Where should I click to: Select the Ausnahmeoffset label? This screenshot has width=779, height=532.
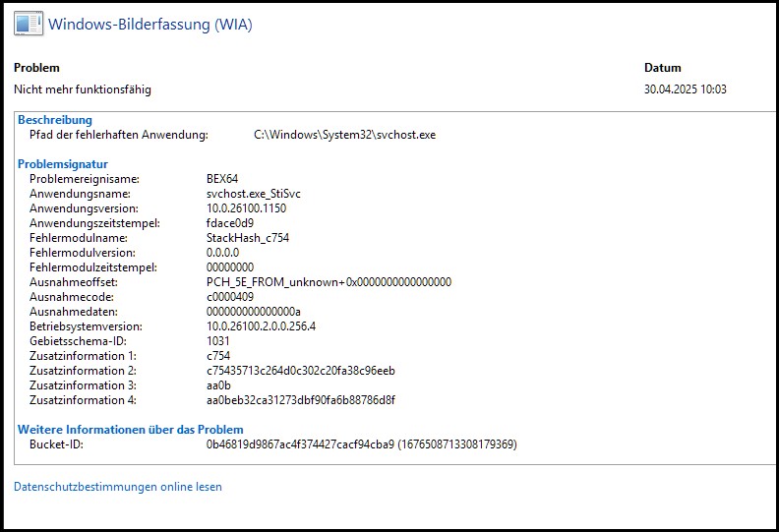point(74,282)
